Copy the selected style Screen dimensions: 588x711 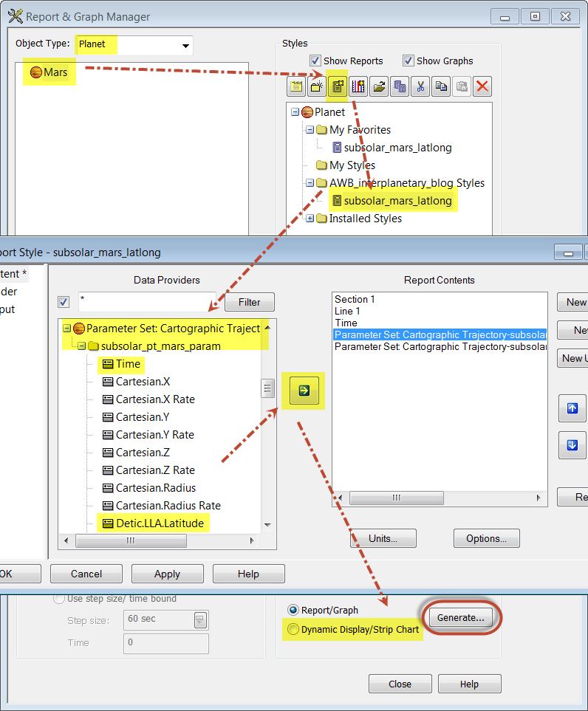(441, 86)
